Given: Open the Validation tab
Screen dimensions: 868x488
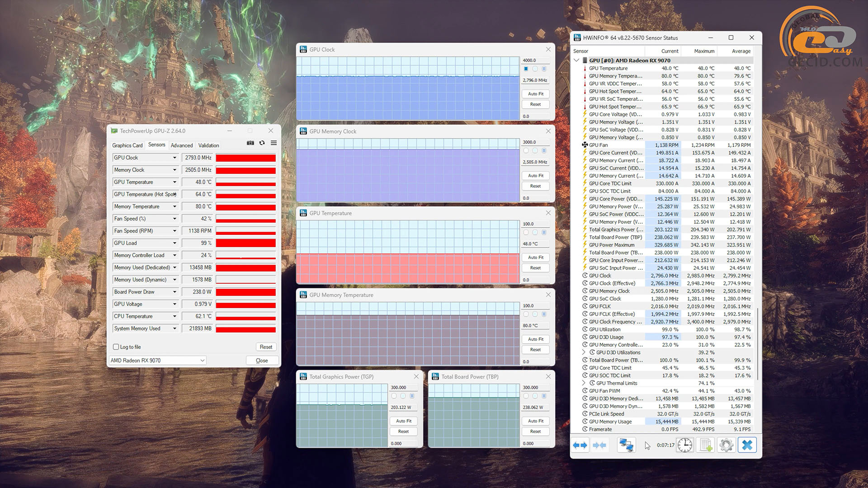Looking at the screenshot, I should tap(208, 145).
